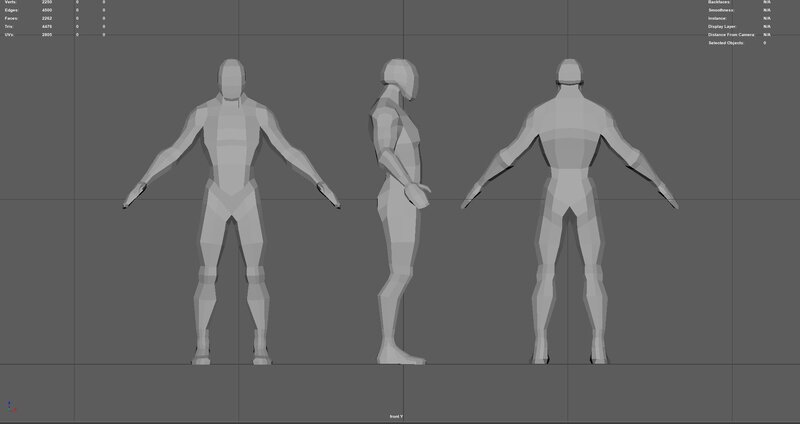Click the Selected Objects HUD label
This screenshot has height=424, width=800.
click(x=725, y=43)
